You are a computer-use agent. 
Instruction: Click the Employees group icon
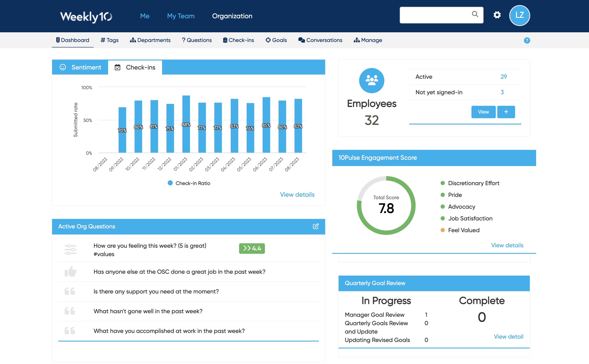point(371,80)
